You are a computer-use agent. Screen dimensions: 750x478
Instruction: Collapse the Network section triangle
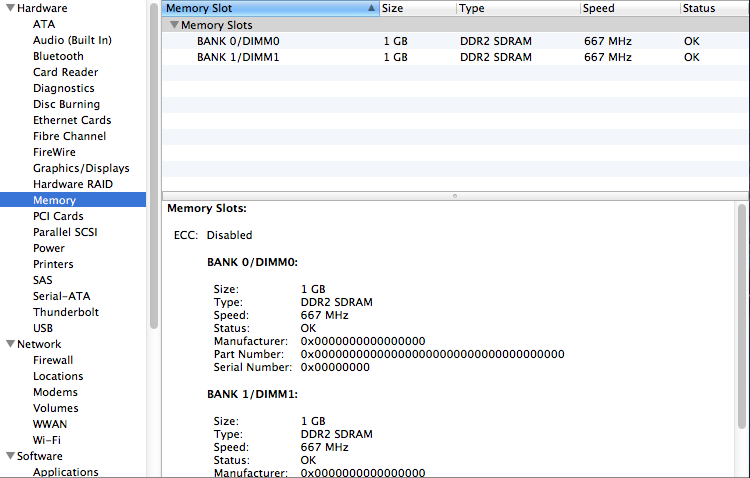coord(10,344)
